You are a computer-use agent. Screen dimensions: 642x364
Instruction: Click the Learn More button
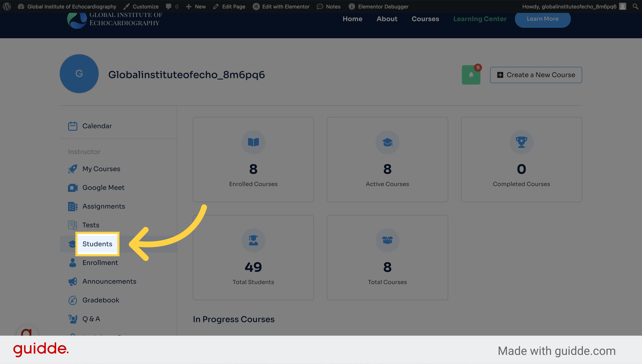click(543, 19)
